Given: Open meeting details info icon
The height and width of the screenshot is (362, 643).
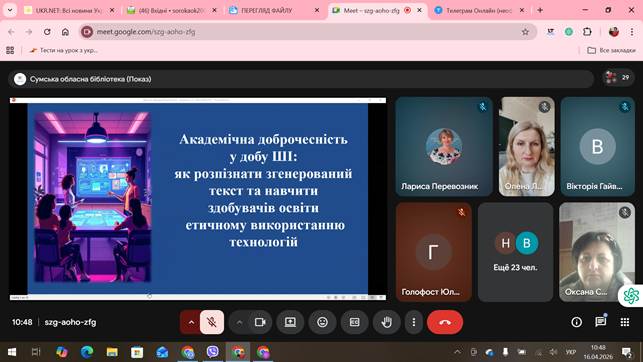Looking at the screenshot, I should (577, 322).
